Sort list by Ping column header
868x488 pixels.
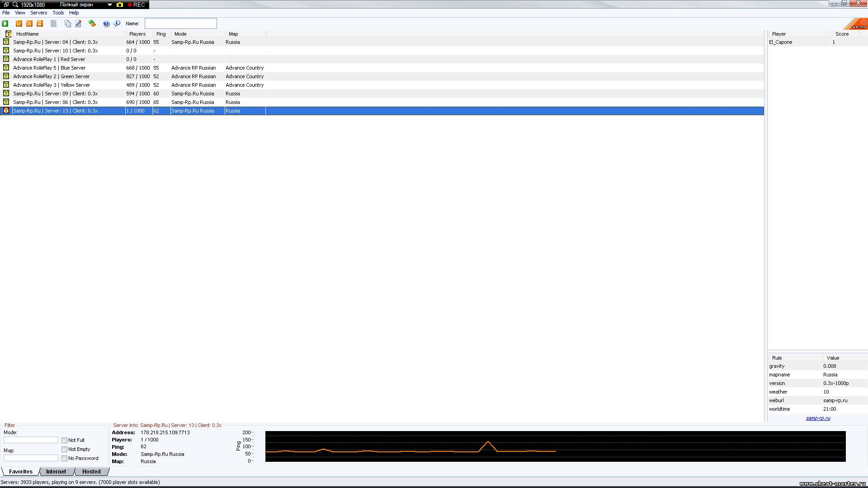coord(161,34)
